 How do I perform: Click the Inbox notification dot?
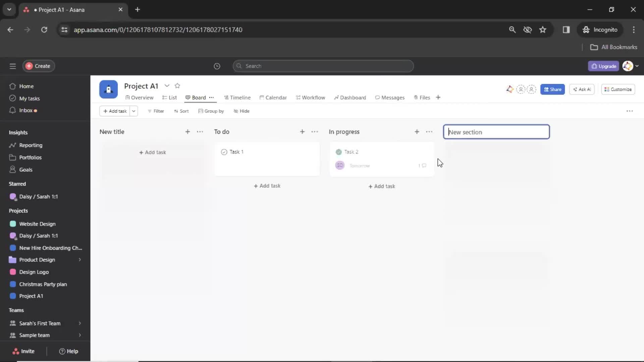tap(35, 111)
